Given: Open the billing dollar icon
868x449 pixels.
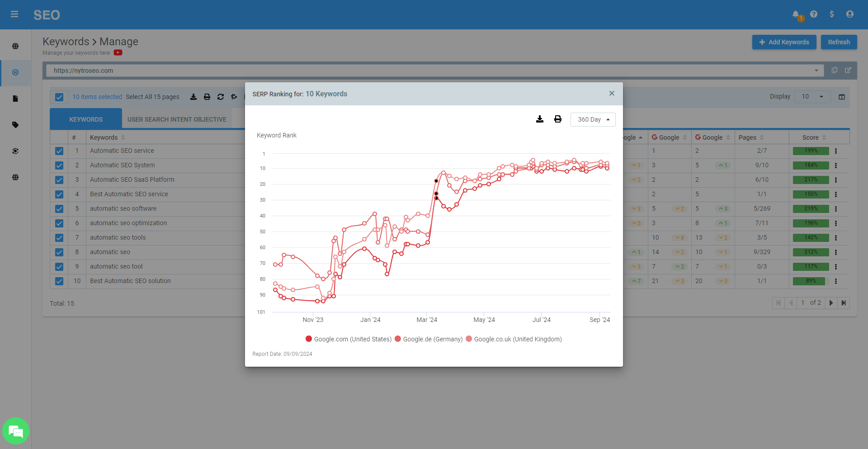Looking at the screenshot, I should pyautogui.click(x=832, y=14).
